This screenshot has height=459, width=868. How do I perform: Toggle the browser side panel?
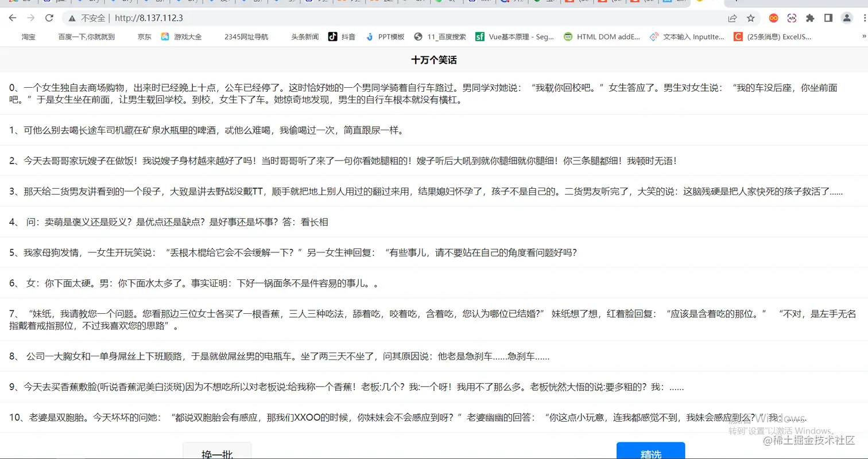(828, 18)
